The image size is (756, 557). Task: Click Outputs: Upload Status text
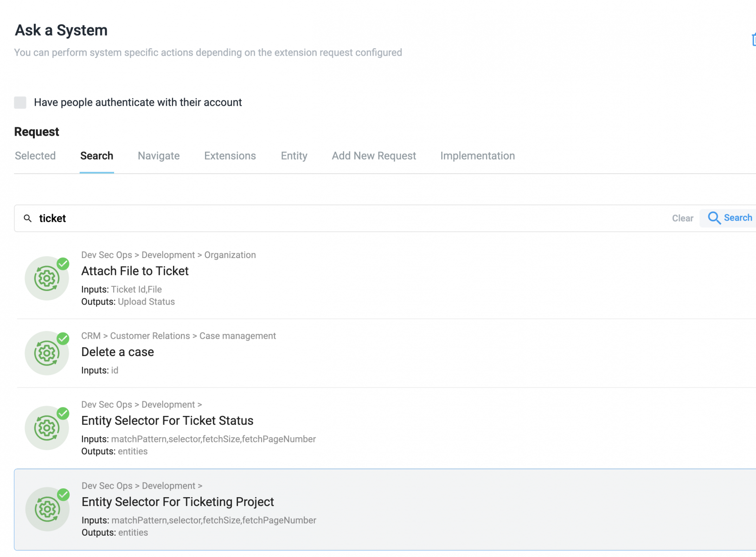(x=128, y=302)
